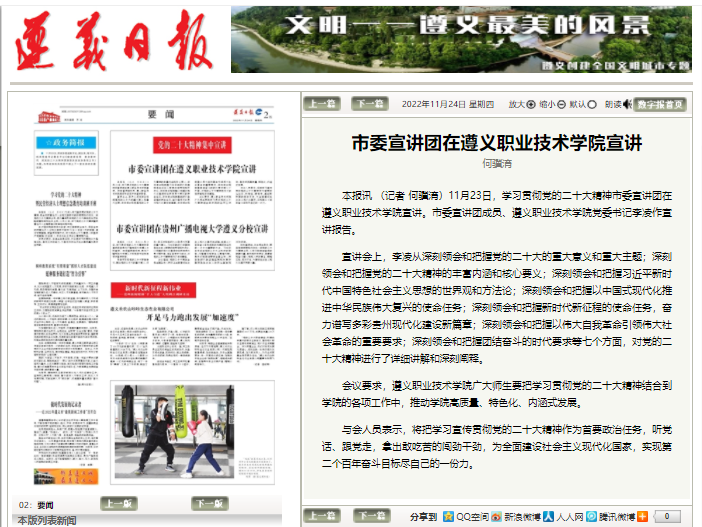Go to previous article using bottom 上一篇

click(322, 516)
